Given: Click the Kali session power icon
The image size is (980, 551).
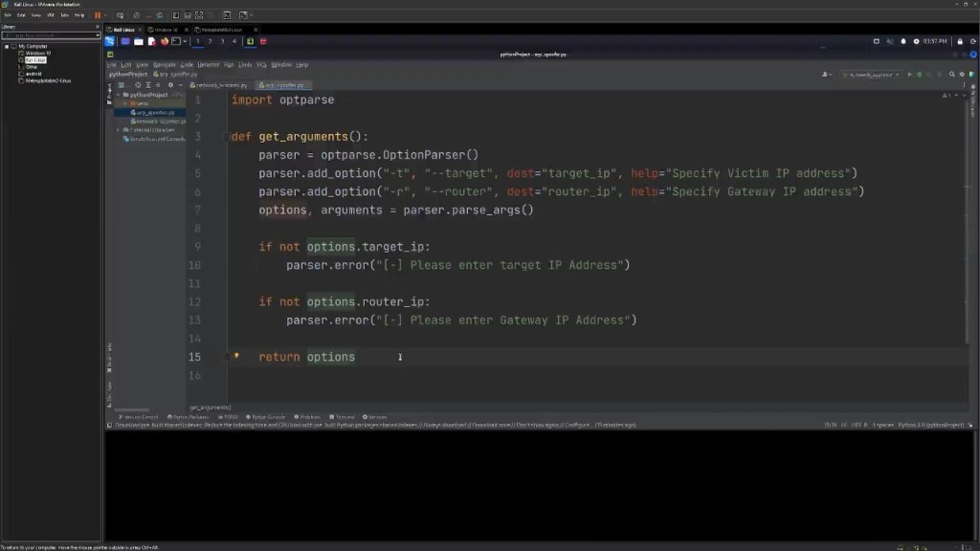Looking at the screenshot, I should (x=973, y=41).
